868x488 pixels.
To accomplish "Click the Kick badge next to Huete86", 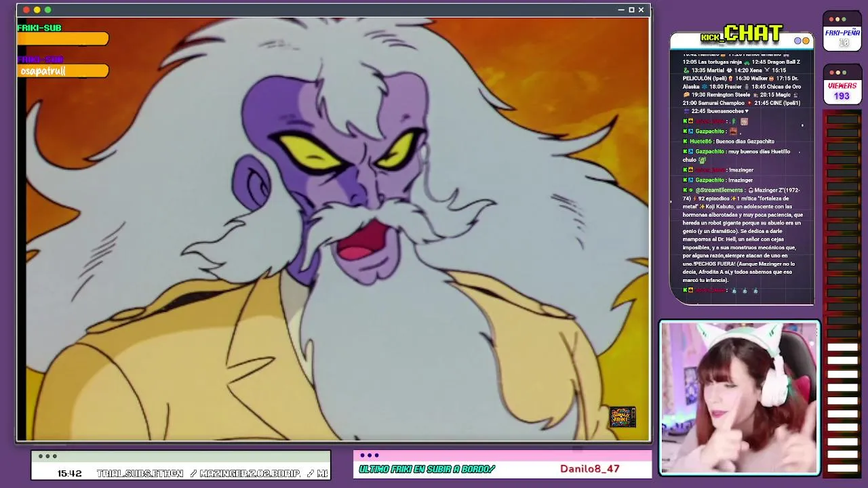I will tap(685, 142).
